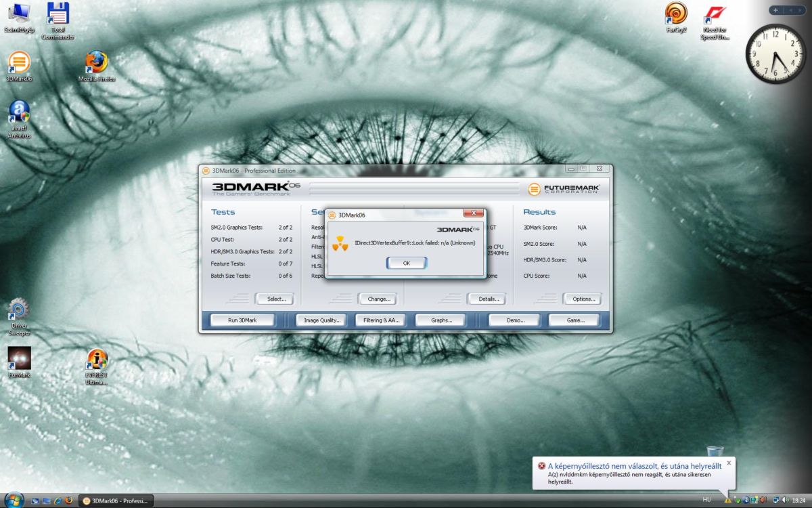The width and height of the screenshot is (812, 508).
Task: Click the Safely Remove Hardware tray icon
Action: [738, 501]
